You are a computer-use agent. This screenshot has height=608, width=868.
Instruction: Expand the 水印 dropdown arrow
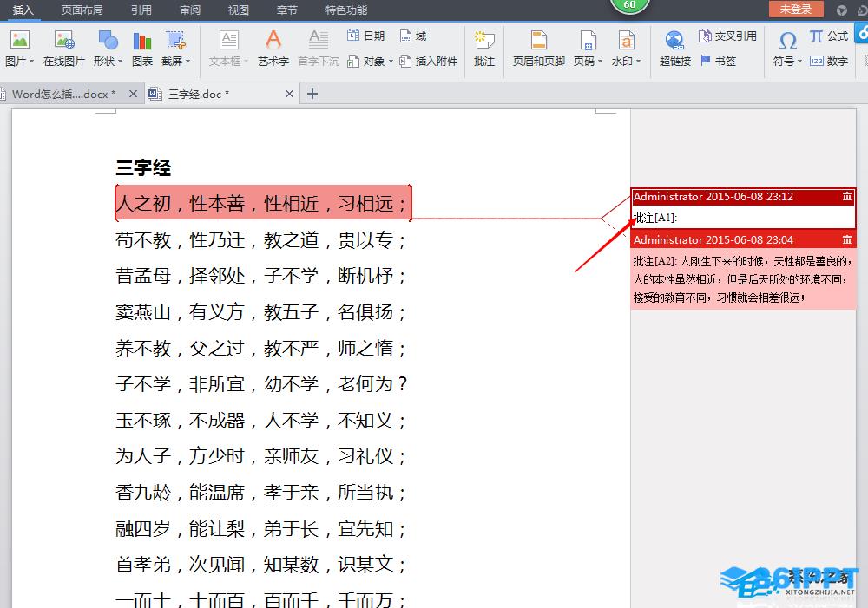click(638, 62)
